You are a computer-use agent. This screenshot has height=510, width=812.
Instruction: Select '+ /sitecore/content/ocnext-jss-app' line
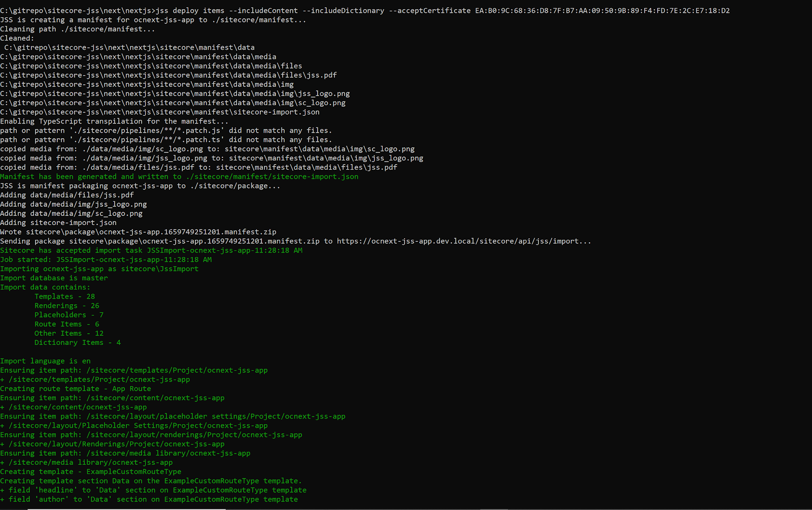click(x=74, y=407)
